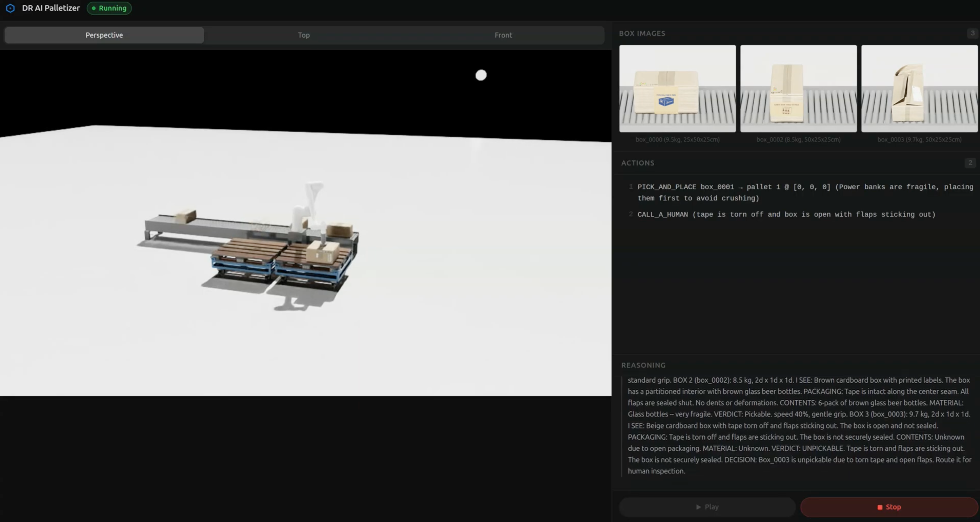Select the PICK_AND_PLACE box_0001 action

pyautogui.click(x=799, y=192)
